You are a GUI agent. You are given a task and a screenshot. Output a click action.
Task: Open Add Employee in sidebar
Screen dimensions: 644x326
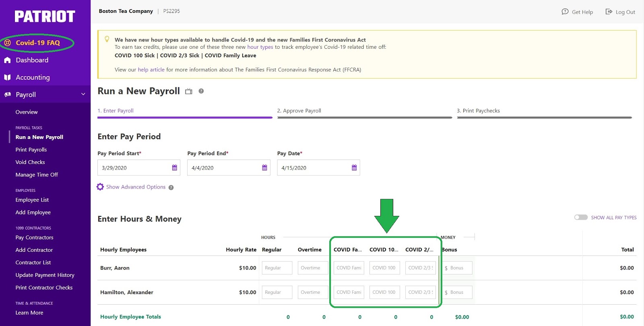pyautogui.click(x=33, y=212)
